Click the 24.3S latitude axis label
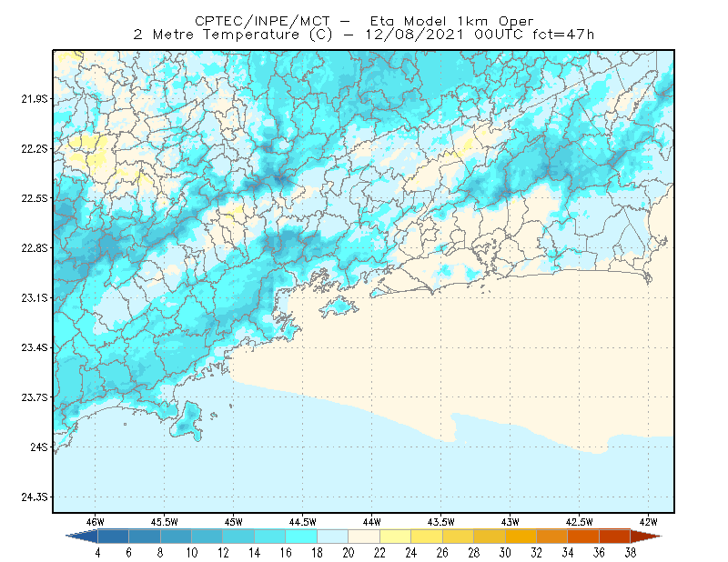The height and width of the screenshot is (562, 728). pyautogui.click(x=35, y=497)
